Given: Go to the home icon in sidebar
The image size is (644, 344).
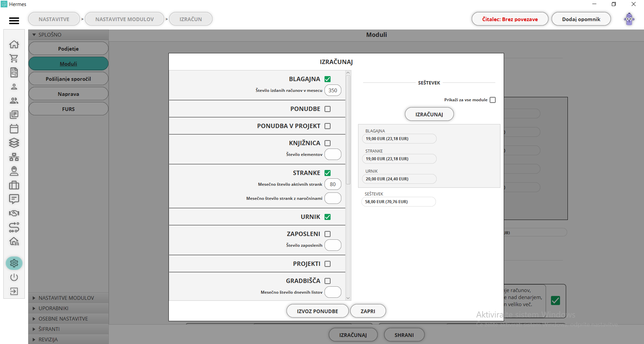Looking at the screenshot, I should tap(14, 44).
